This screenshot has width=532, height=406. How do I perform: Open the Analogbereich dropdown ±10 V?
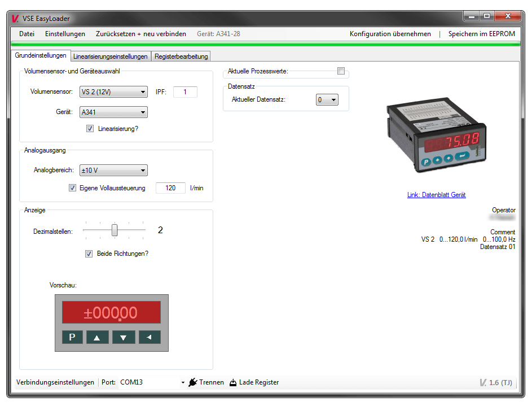click(113, 170)
